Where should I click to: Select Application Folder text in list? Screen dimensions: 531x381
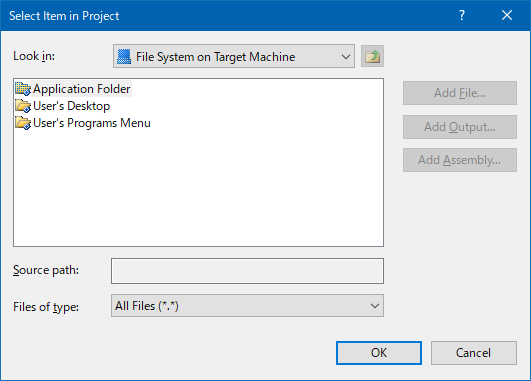tap(82, 89)
